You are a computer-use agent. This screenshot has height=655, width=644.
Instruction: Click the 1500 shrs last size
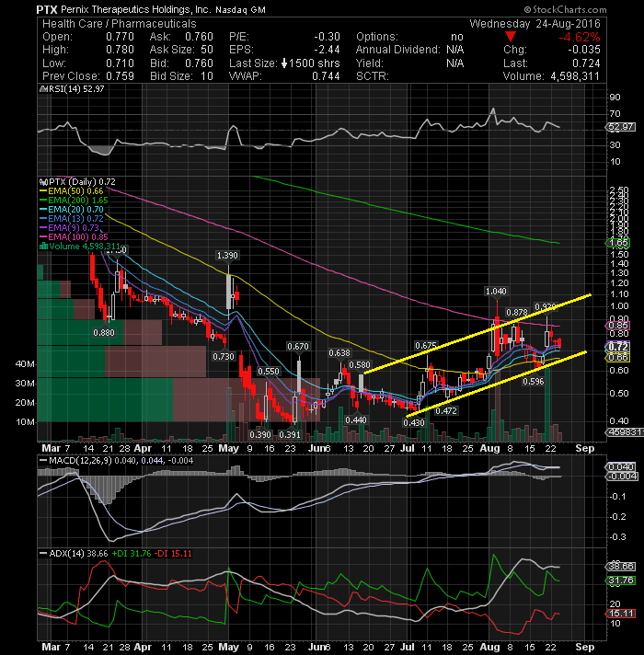click(314, 63)
